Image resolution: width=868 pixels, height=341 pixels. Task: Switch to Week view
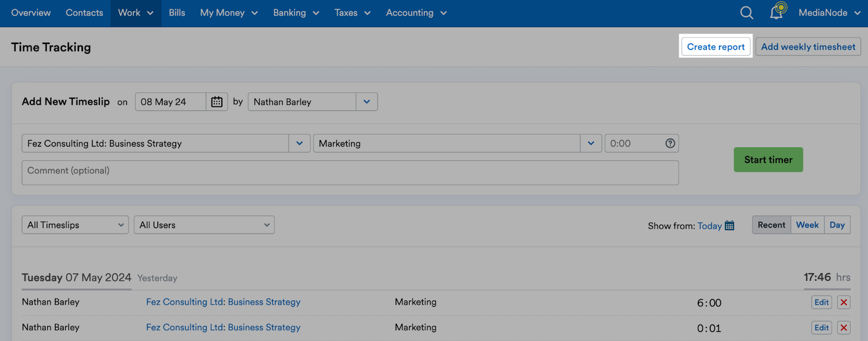click(807, 225)
